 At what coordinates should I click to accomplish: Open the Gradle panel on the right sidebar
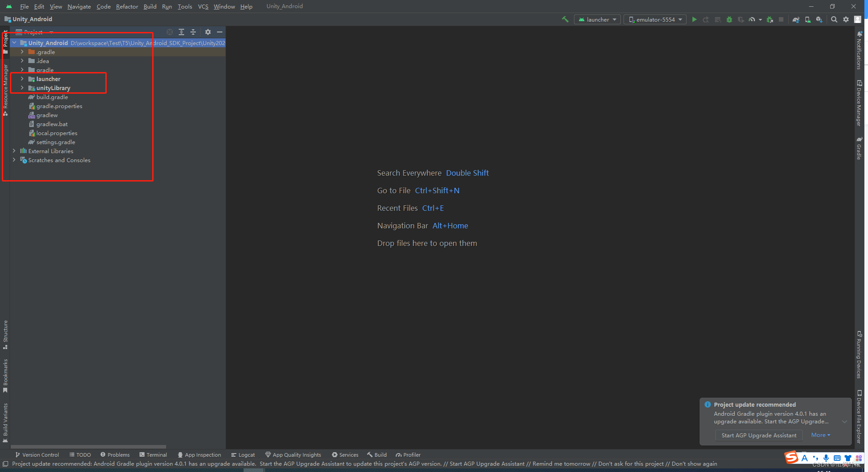(859, 149)
